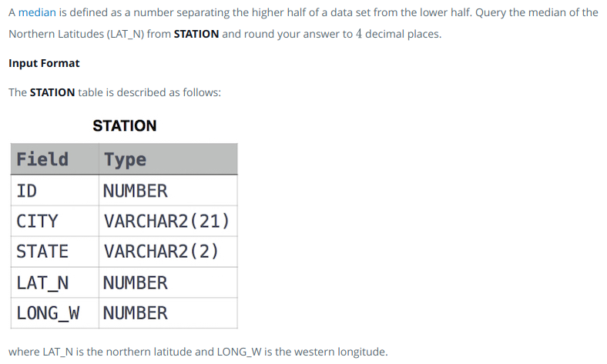Image resolution: width=607 pixels, height=364 pixels.
Task: Click bold STATION in 'table is described' line
Action: tap(52, 92)
